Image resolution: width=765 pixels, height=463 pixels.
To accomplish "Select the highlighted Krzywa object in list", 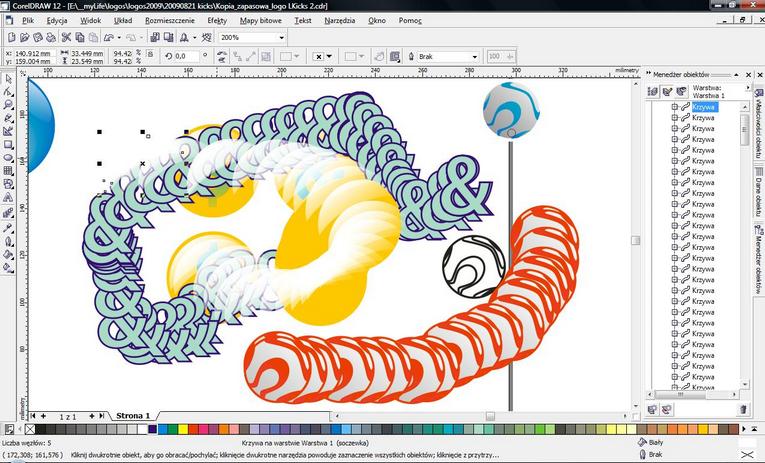I will (x=703, y=106).
